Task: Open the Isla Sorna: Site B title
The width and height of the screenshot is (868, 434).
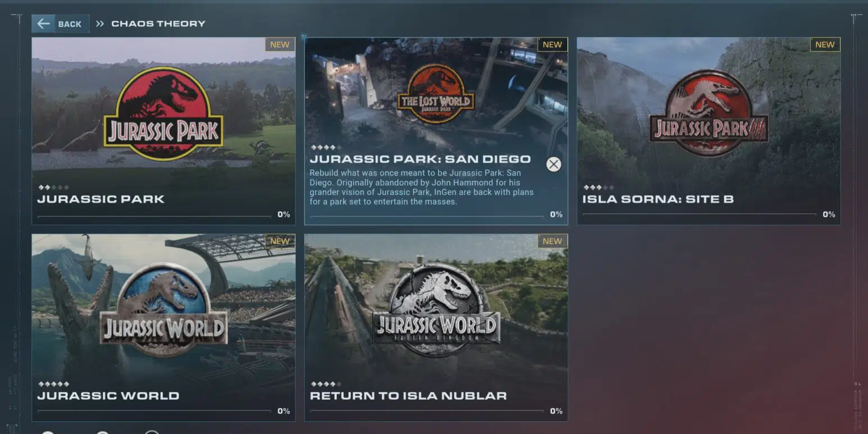Action: click(x=658, y=199)
